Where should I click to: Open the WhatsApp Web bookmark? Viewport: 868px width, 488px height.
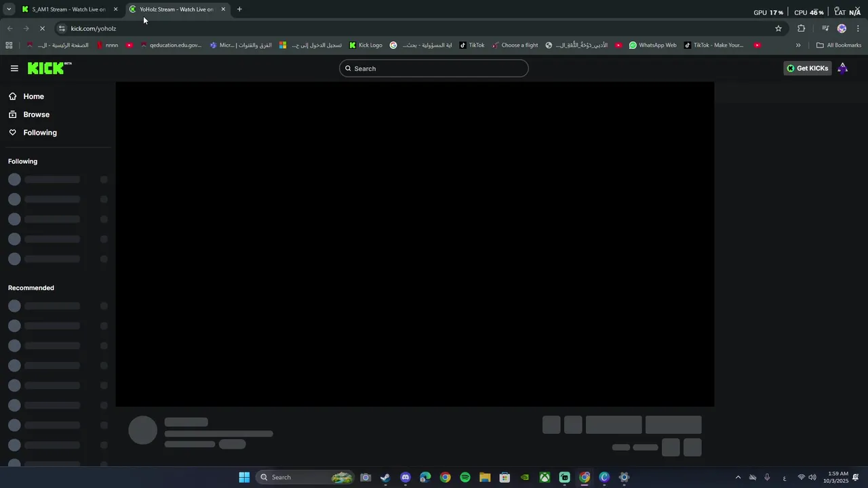[x=652, y=45]
